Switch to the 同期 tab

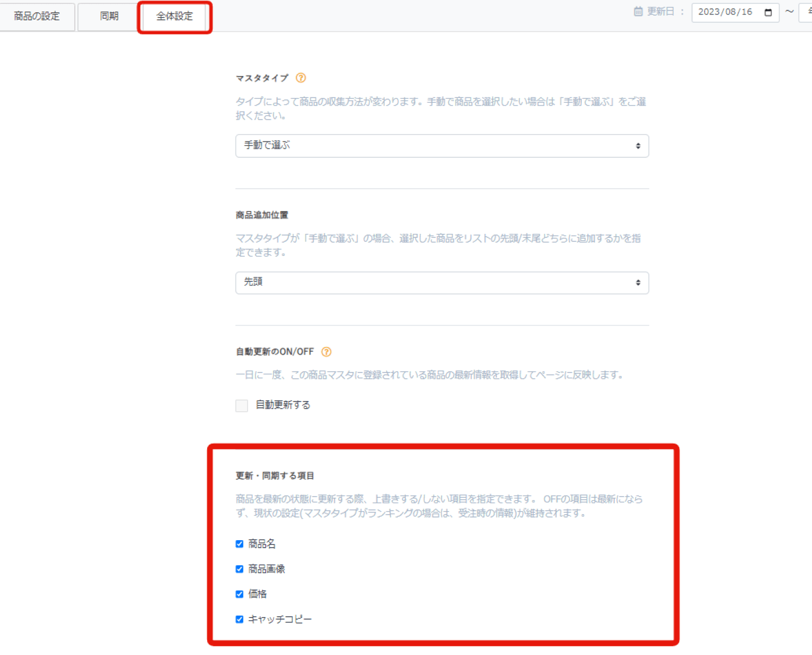(x=109, y=16)
